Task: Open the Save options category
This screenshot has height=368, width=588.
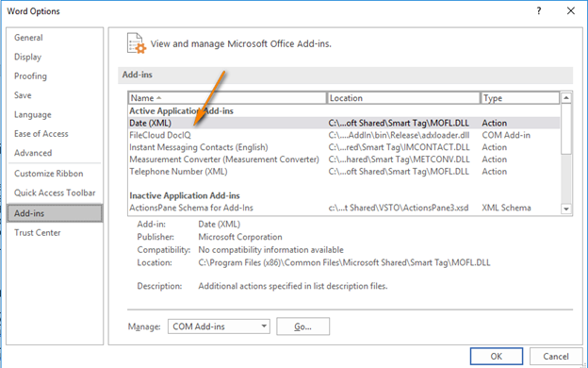Action: click(23, 95)
